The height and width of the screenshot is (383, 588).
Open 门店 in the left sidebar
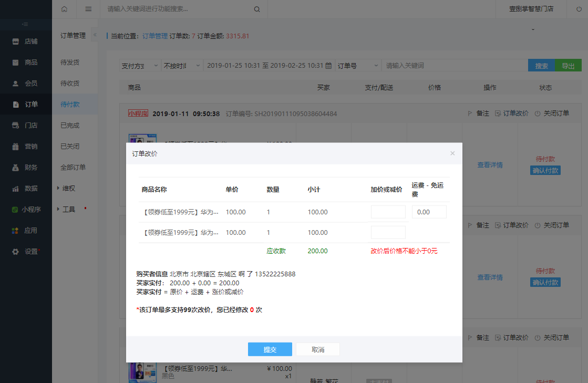click(x=26, y=125)
